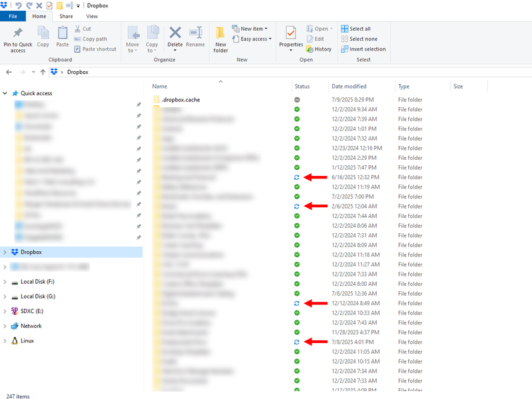
Task: Open the Recent locations dropdown
Action: (33, 72)
